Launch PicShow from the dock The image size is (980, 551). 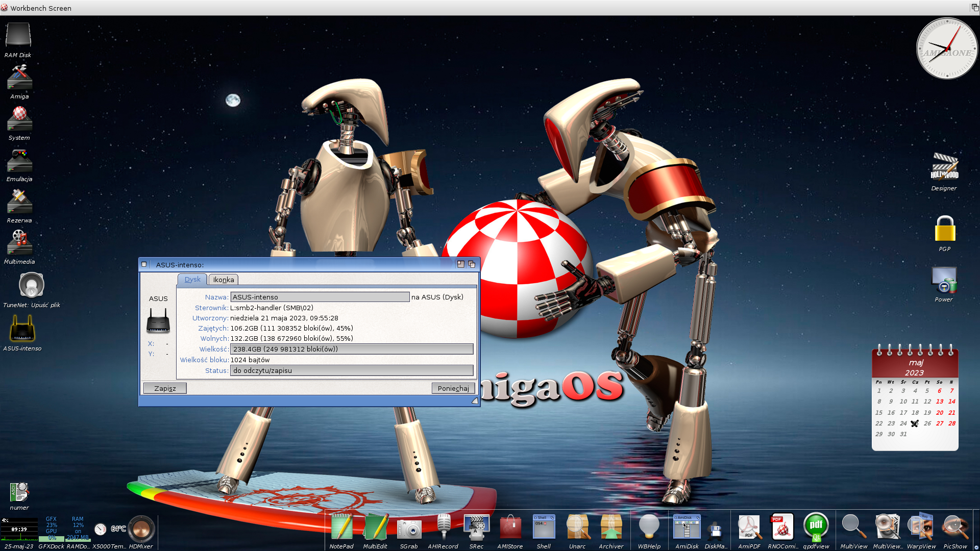click(x=955, y=527)
